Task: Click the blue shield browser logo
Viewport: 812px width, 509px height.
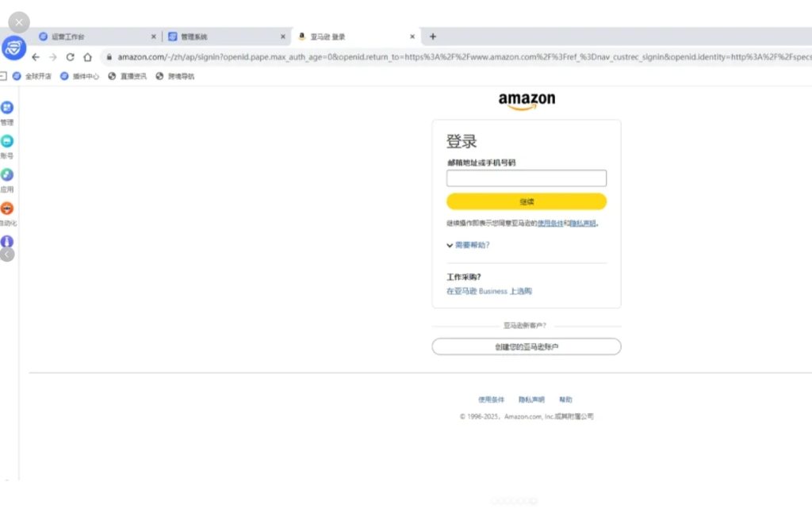Action: point(14,48)
